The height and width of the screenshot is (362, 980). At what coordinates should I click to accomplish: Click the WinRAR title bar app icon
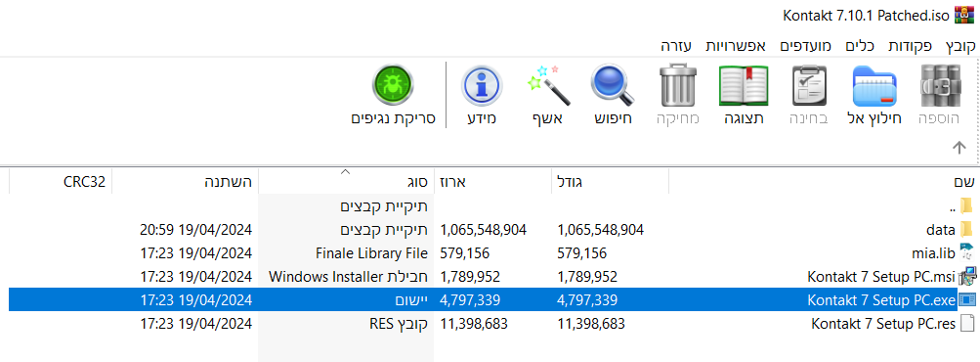click(x=965, y=15)
